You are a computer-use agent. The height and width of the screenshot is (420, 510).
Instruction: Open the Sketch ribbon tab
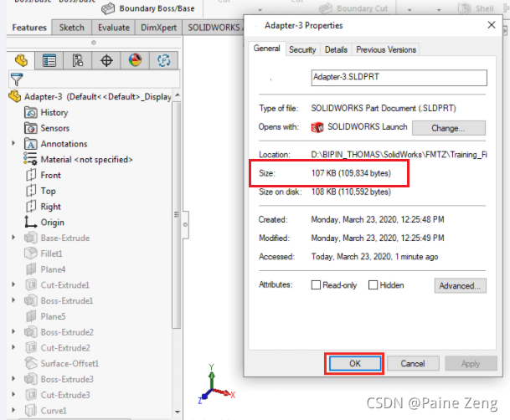(x=71, y=28)
